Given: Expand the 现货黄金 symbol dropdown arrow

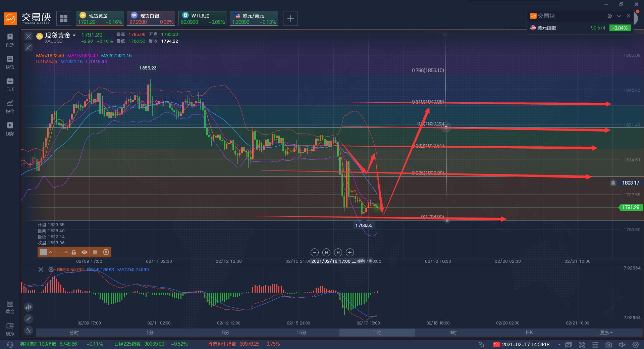Looking at the screenshot, I should [x=74, y=35].
